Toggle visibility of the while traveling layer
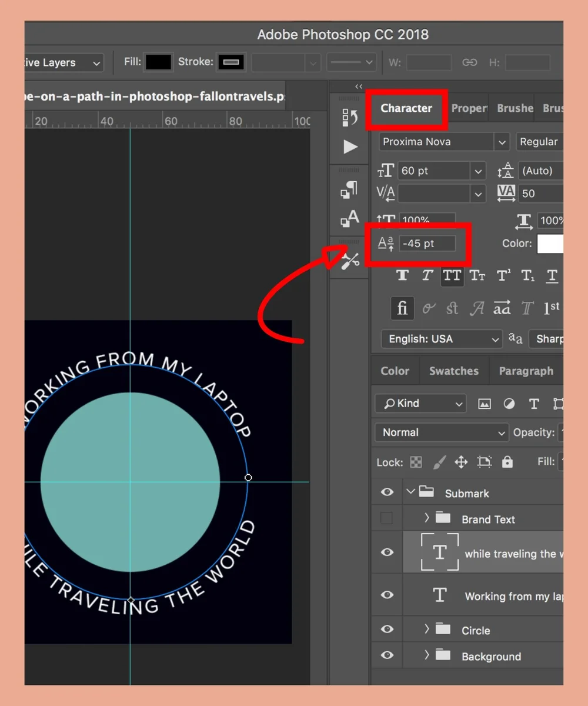The width and height of the screenshot is (588, 706). 386,552
